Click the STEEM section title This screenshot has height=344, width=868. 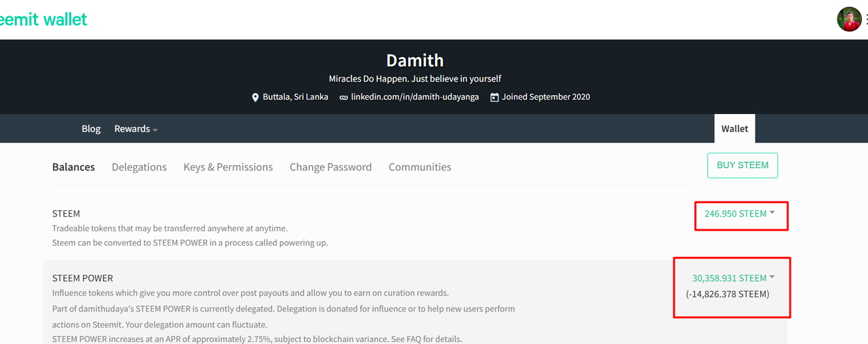66,214
